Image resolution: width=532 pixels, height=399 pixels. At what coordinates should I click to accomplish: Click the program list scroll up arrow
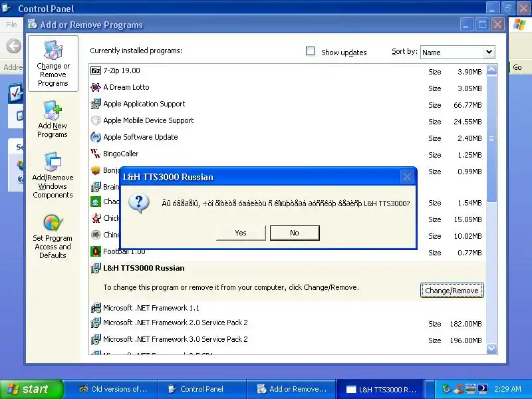click(491, 70)
